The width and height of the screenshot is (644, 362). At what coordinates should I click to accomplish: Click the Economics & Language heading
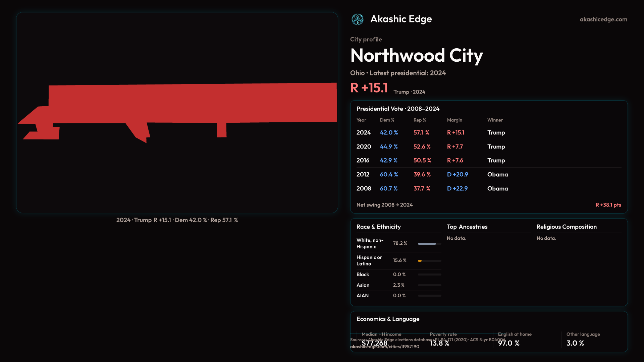pos(388,319)
